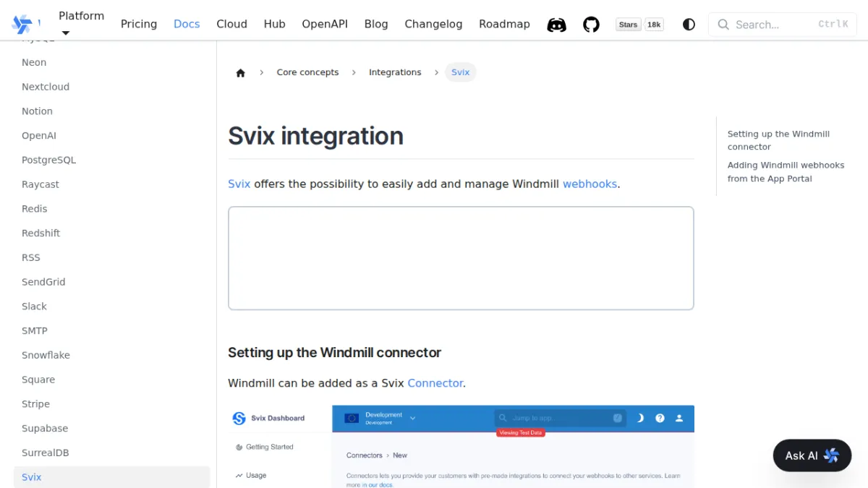Open the Roadmap nav link
Image resolution: width=868 pixels, height=488 pixels.
pyautogui.click(x=504, y=24)
